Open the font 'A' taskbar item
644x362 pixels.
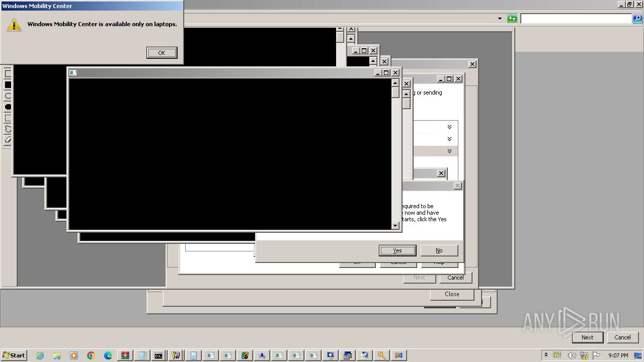[x=398, y=355]
